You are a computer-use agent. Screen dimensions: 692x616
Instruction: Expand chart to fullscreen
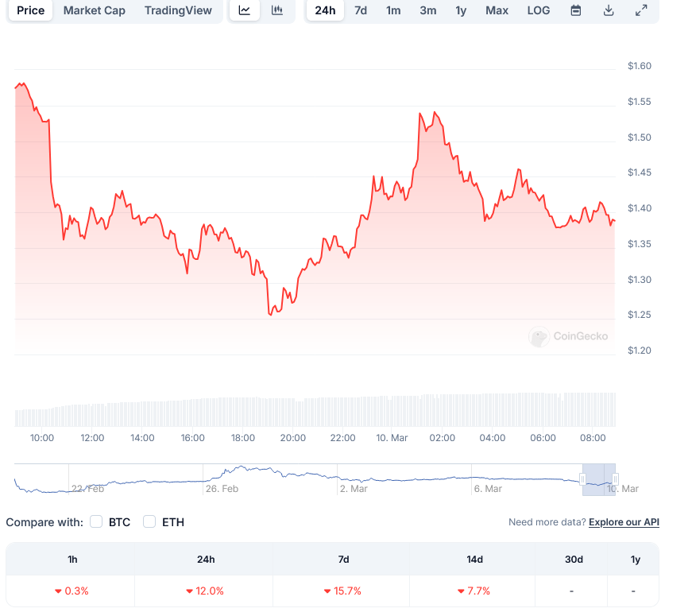pos(641,10)
